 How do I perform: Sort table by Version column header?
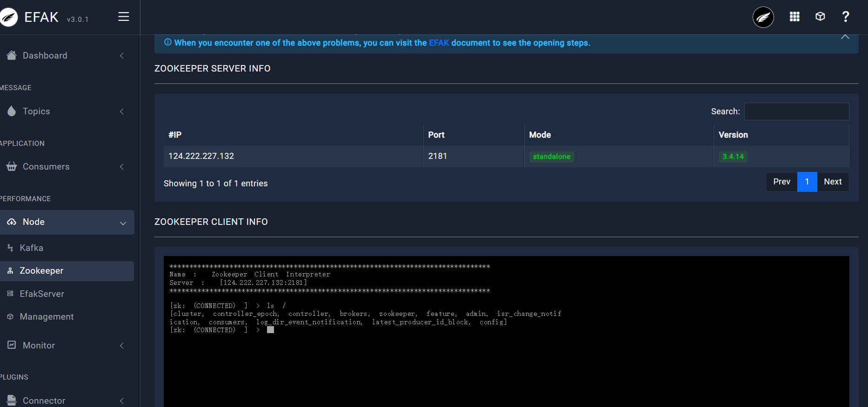coord(781,135)
